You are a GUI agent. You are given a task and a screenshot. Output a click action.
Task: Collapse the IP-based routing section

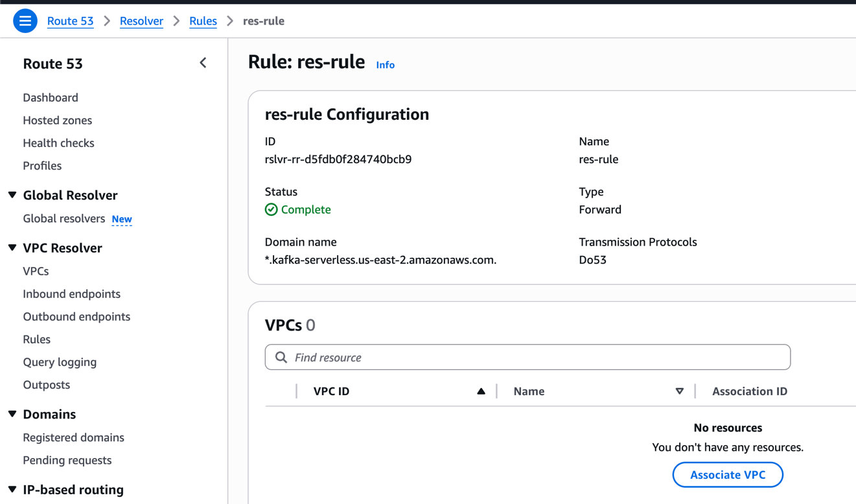click(12, 489)
